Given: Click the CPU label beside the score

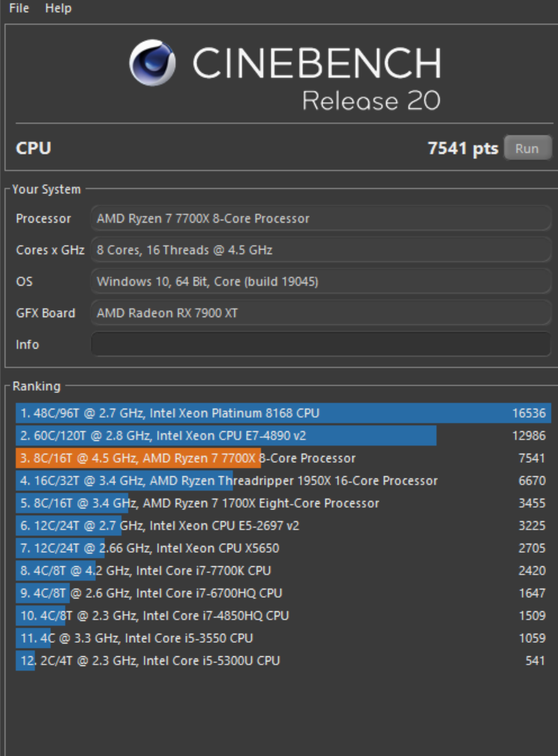Looking at the screenshot, I should [x=33, y=148].
